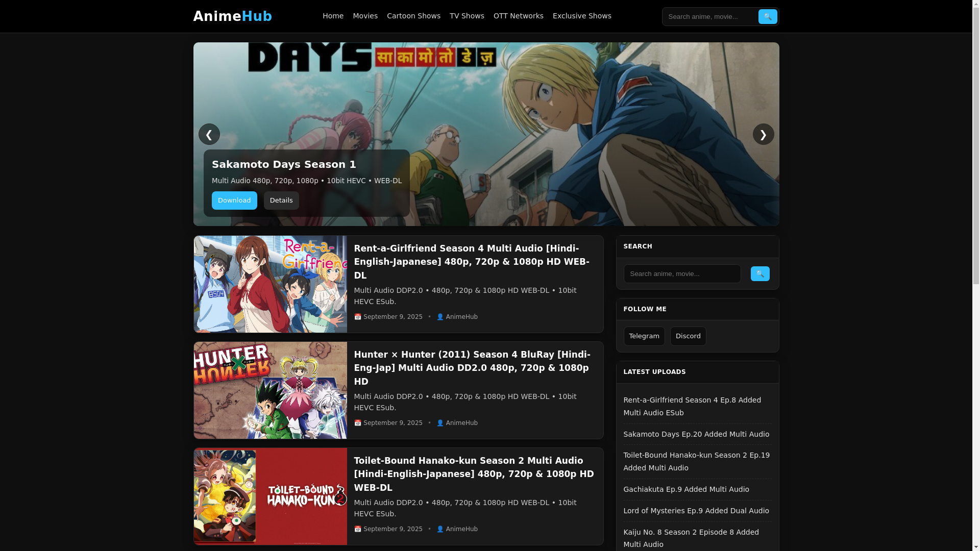This screenshot has width=980, height=551.
Task: Open the Cartoon Shows menu item
Action: tap(413, 16)
